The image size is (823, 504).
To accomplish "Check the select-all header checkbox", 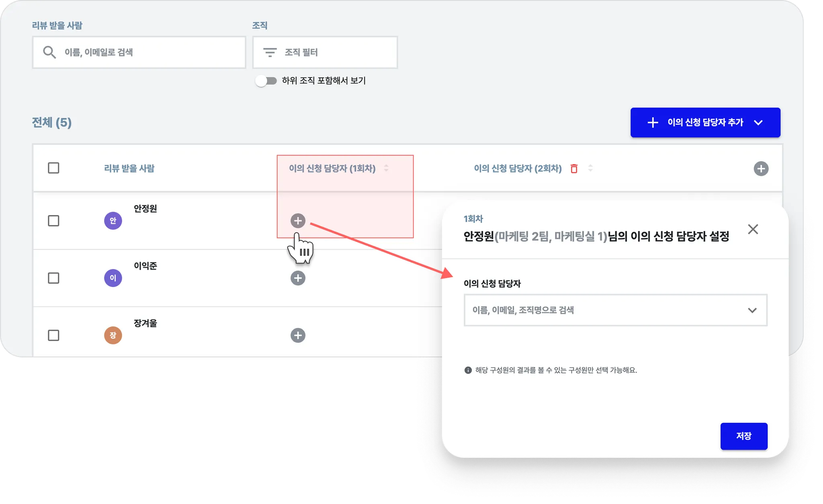I will click(53, 168).
